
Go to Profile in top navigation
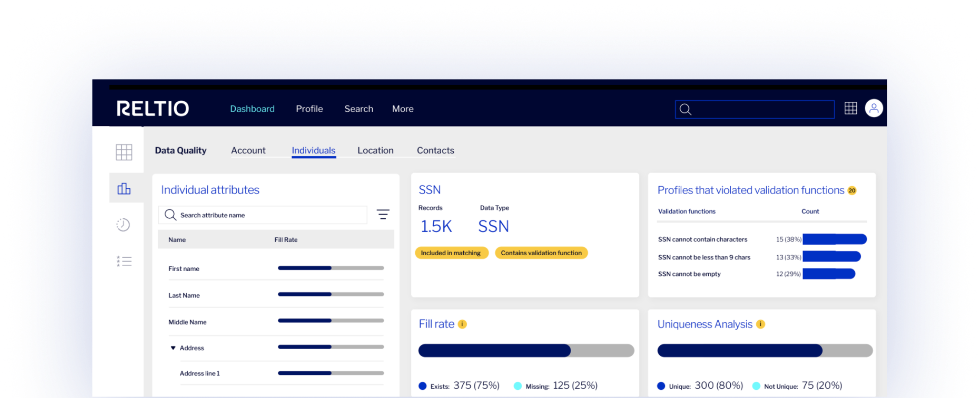309,109
